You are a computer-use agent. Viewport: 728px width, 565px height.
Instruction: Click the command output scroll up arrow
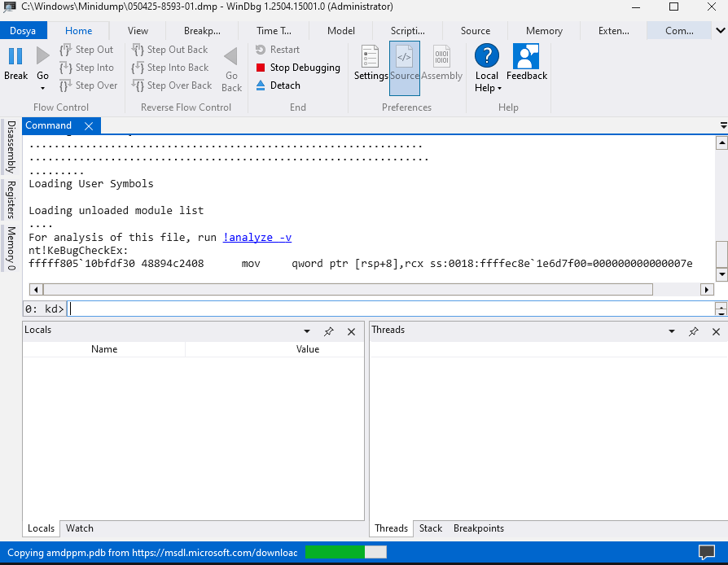pos(721,143)
